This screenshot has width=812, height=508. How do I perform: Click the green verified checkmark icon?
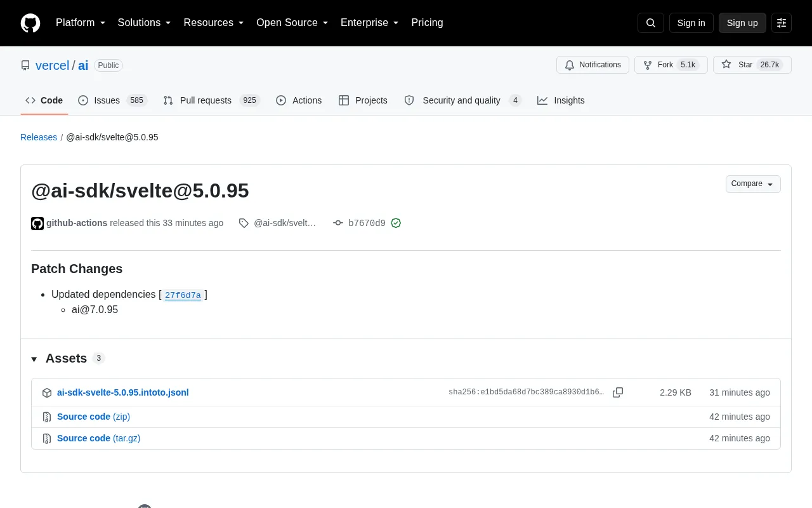pos(396,223)
